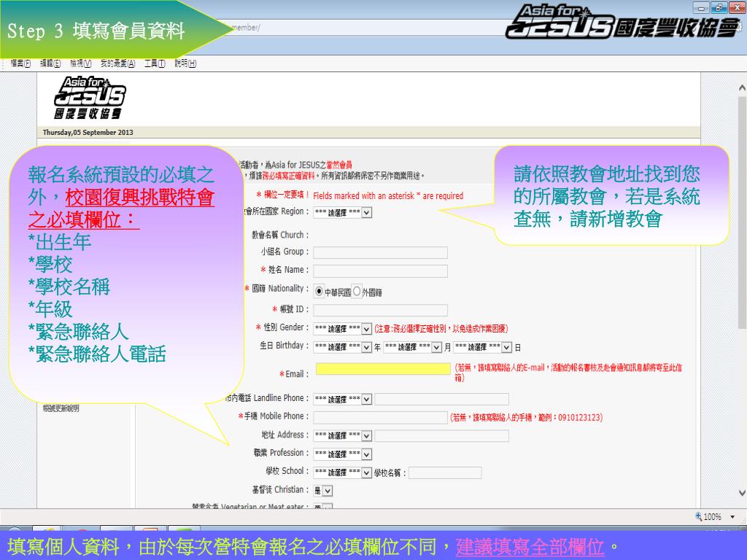
Task: Select the 外國籍 nationality radio button
Action: 356,292
